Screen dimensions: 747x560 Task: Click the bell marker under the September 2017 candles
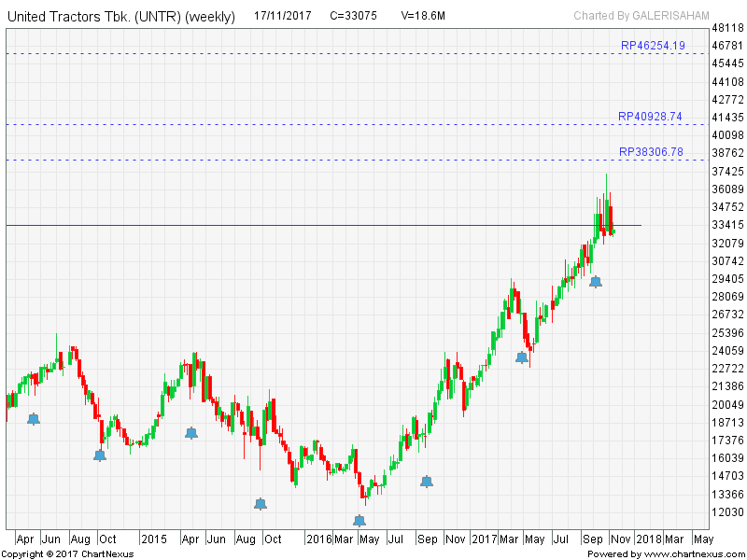click(x=596, y=282)
